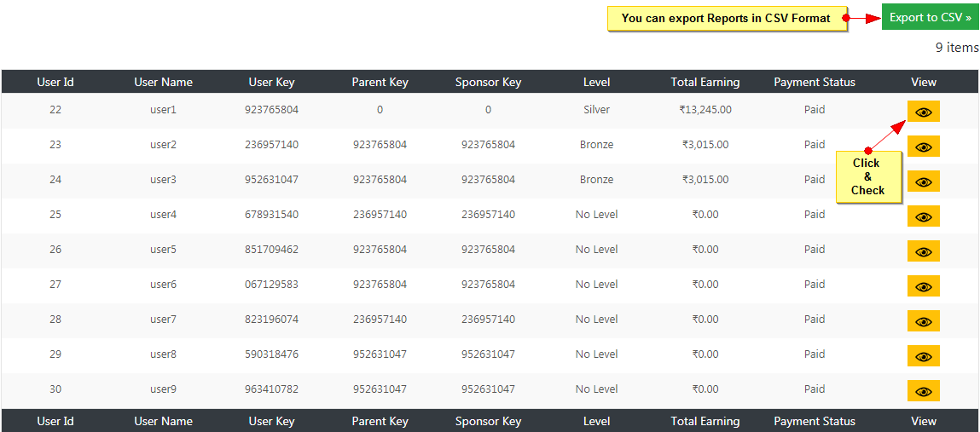Select the Silver level cell
Screen dimensions: 980x432
tap(597, 110)
